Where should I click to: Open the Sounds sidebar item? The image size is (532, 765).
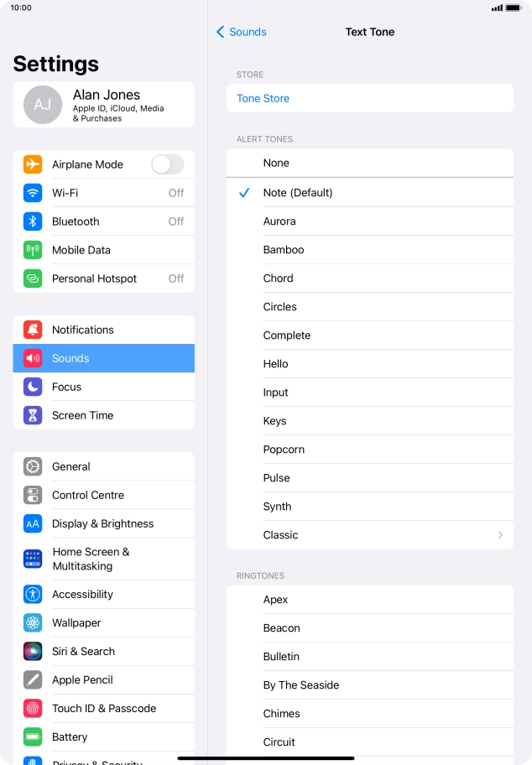click(103, 358)
